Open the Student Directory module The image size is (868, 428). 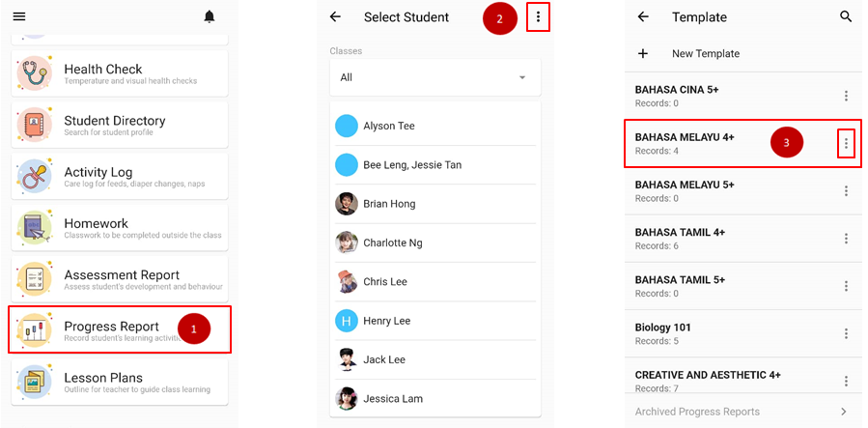click(120, 125)
